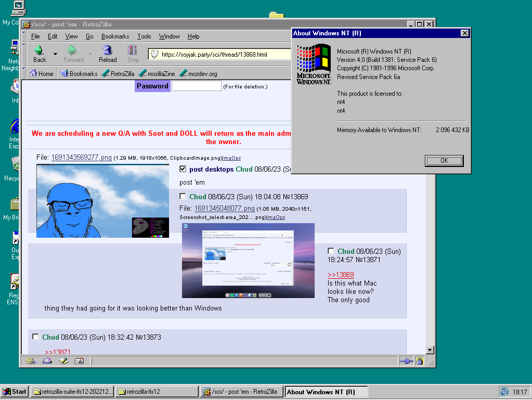Open the blue soyjak desktop thumbnail
This screenshot has width=532, height=400.
pos(102,201)
